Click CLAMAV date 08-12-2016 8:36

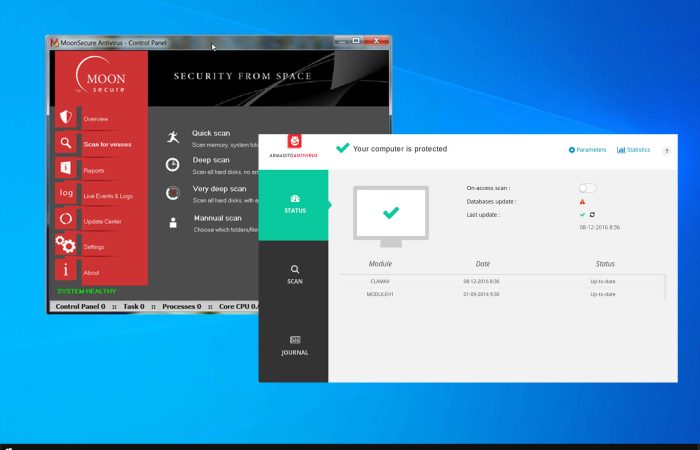click(481, 282)
